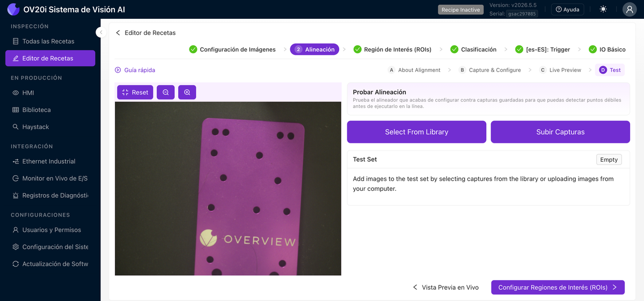
Task: Reset the image view
Action: (135, 92)
